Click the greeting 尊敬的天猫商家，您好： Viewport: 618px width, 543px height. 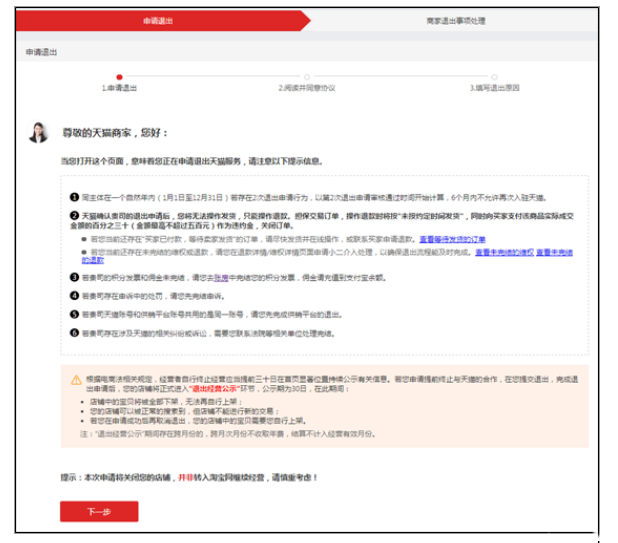(115, 133)
